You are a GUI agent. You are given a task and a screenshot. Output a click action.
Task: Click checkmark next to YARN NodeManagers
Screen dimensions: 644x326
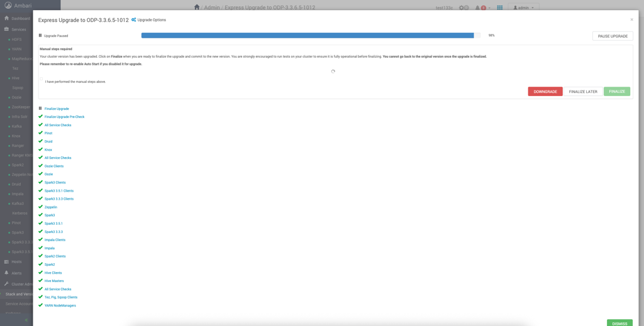[40, 305]
